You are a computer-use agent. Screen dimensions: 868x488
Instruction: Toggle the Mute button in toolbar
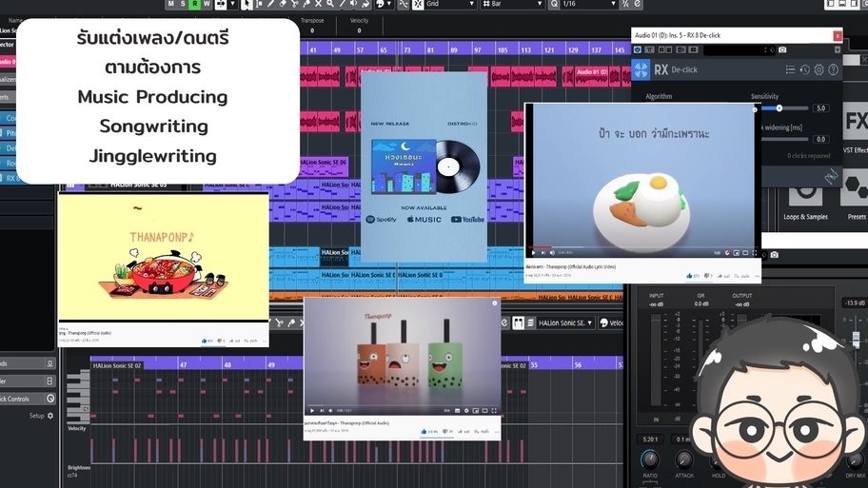171,5
